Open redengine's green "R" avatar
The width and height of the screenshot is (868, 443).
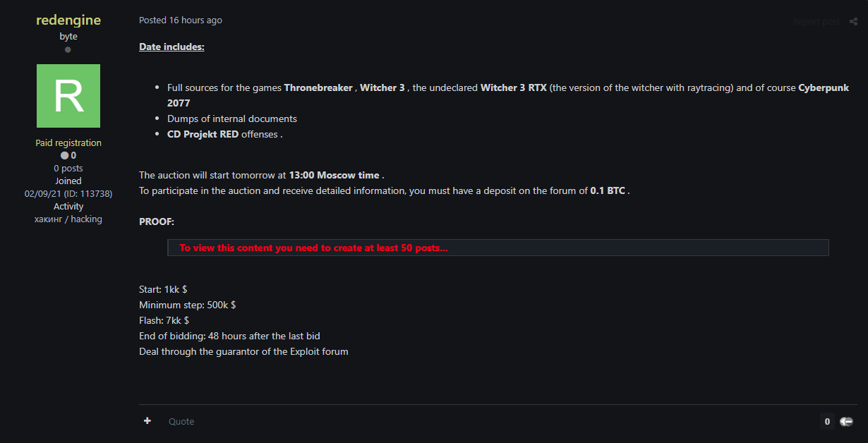click(x=68, y=96)
